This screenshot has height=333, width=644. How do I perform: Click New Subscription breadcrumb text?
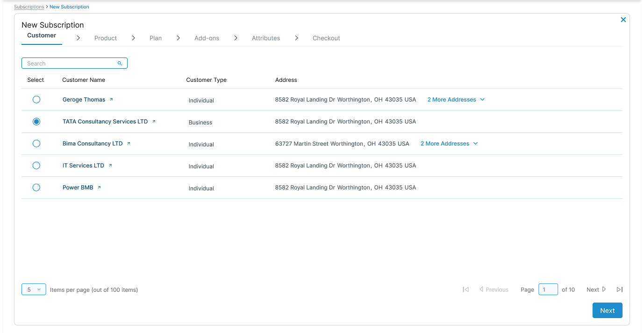69,7
